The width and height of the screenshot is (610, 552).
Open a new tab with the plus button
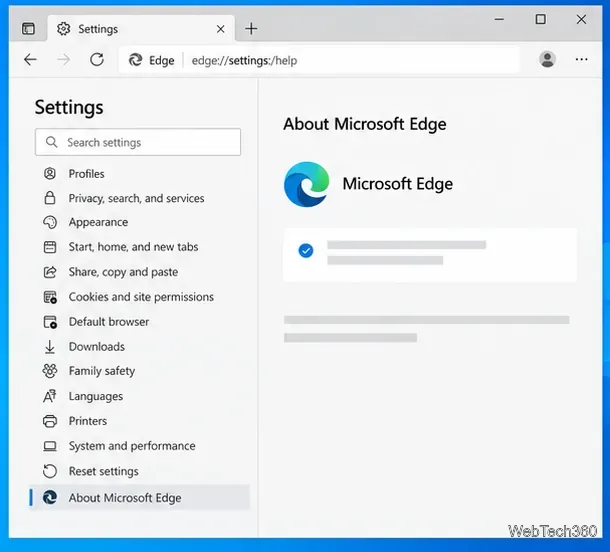point(251,28)
